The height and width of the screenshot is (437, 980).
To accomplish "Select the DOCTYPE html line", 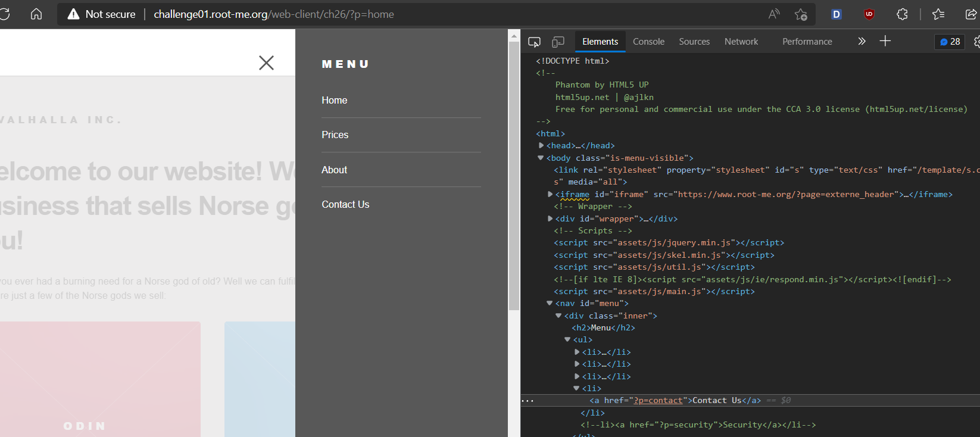I will (x=573, y=61).
